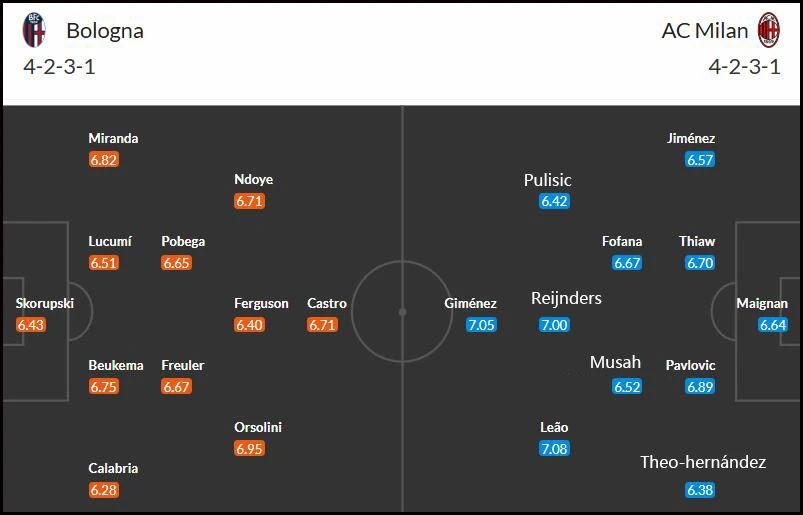Open player Castro's name
Viewport: 803px width, 515px height.
coord(327,303)
